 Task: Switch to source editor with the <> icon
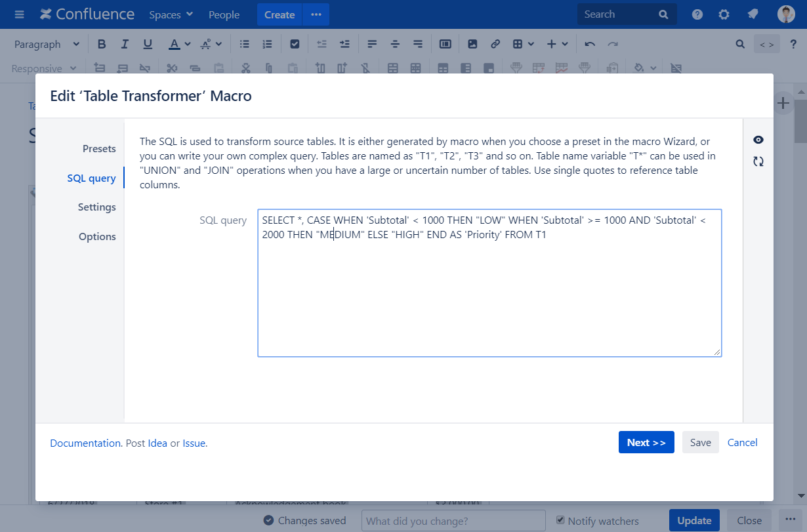766,43
